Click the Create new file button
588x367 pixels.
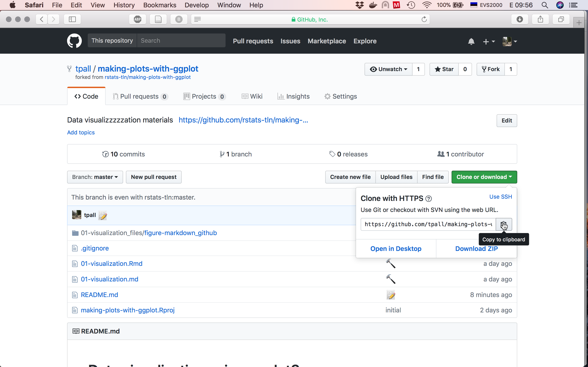(x=350, y=177)
